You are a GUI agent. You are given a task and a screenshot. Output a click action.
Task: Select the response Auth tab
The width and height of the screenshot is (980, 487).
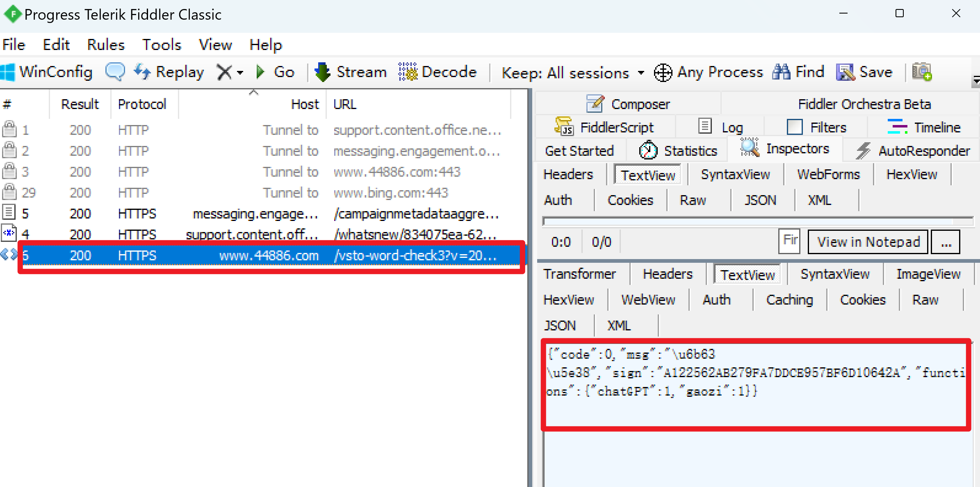point(717,300)
